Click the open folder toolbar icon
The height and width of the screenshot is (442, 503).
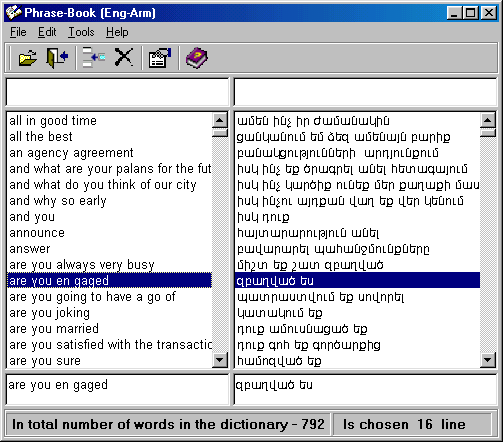tap(28, 58)
